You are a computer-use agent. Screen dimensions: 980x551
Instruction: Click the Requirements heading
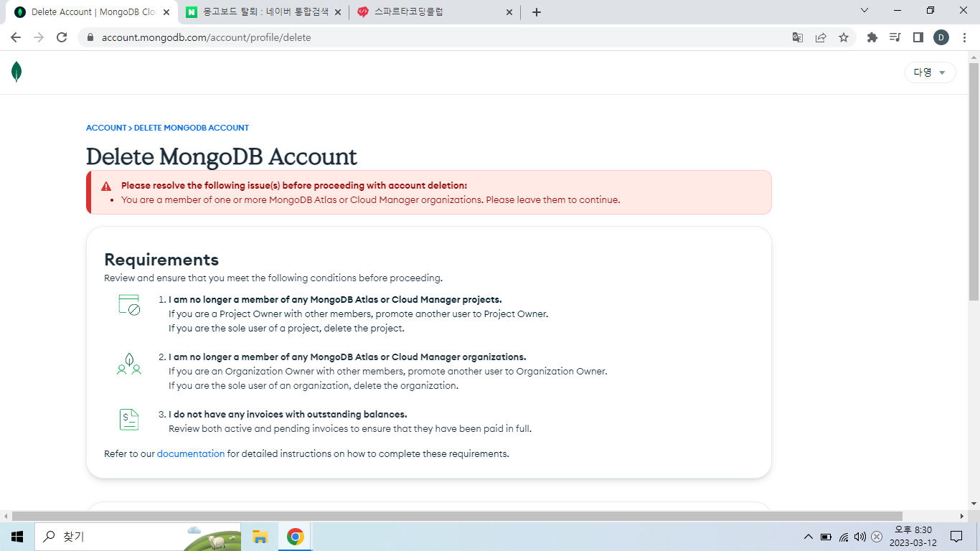161,260
